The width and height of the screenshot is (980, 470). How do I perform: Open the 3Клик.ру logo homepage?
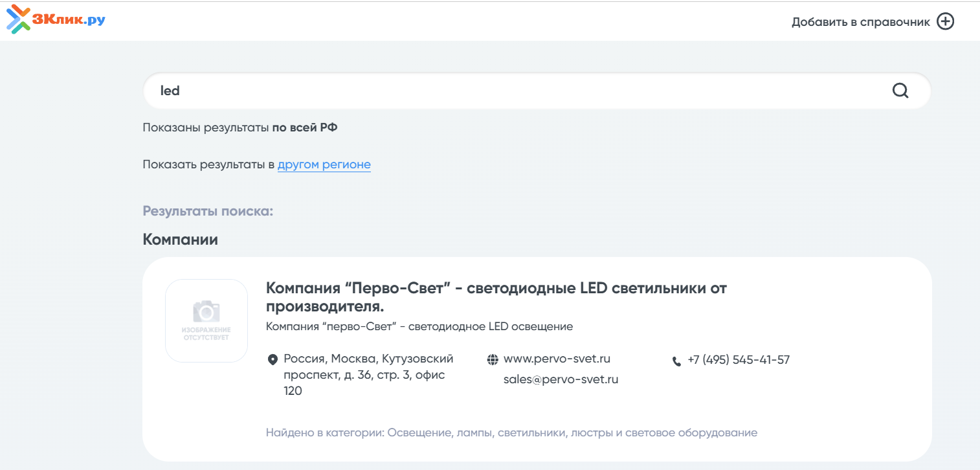(x=56, y=19)
